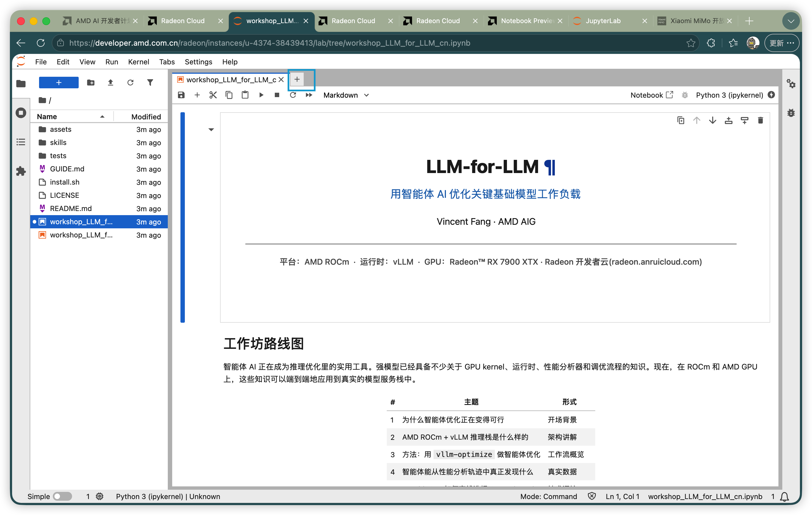The width and height of the screenshot is (812, 515).
Task: Filter files with the funnel icon
Action: click(x=150, y=83)
